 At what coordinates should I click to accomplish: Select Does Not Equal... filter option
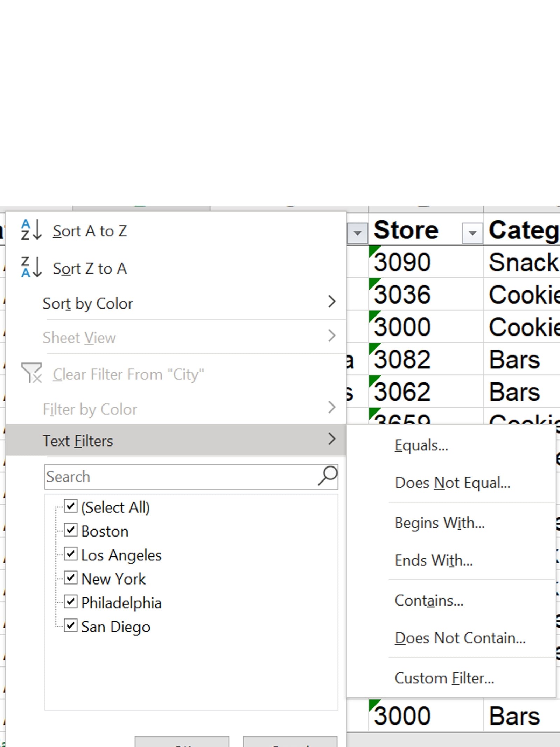[452, 483]
